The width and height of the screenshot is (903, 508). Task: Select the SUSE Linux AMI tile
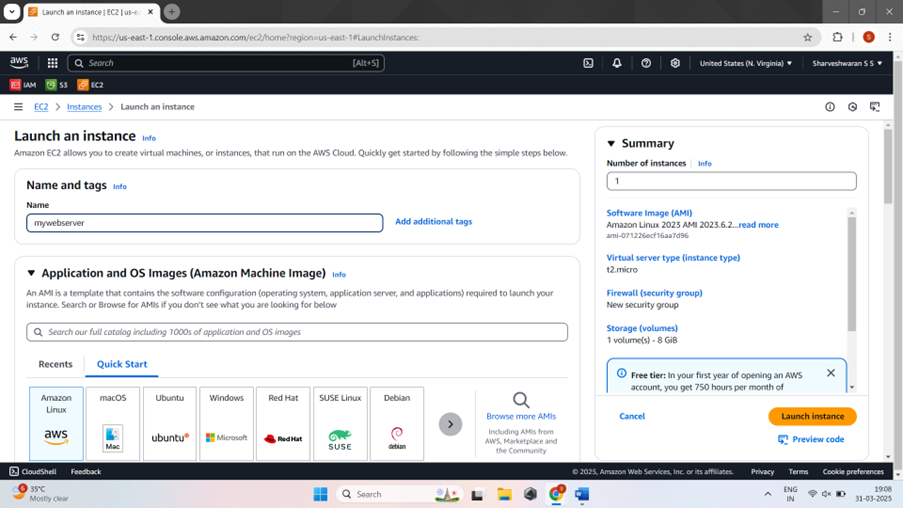point(340,423)
